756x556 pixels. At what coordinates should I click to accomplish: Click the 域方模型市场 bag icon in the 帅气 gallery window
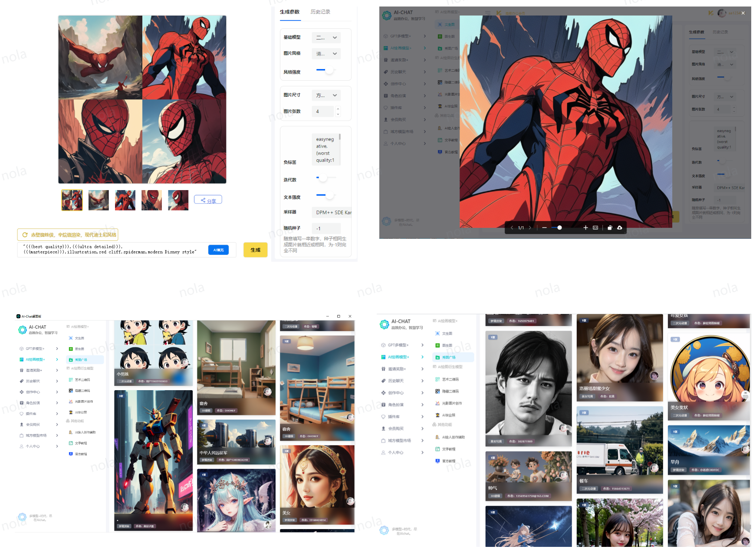coord(383,441)
